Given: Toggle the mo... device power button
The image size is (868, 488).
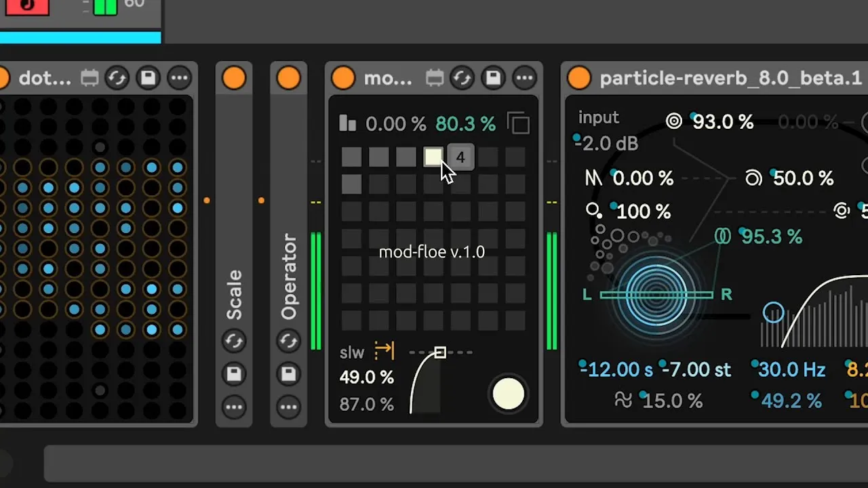Looking at the screenshot, I should point(343,78).
